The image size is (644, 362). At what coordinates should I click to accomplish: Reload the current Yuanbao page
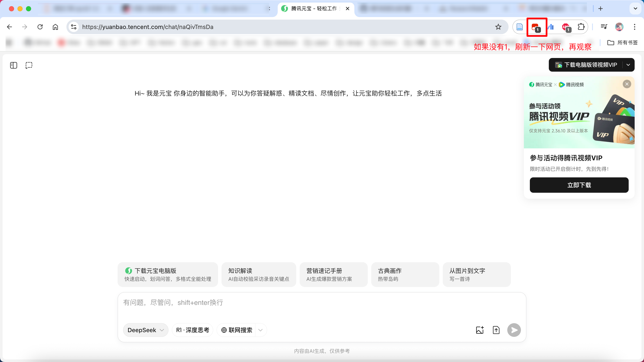point(40,27)
